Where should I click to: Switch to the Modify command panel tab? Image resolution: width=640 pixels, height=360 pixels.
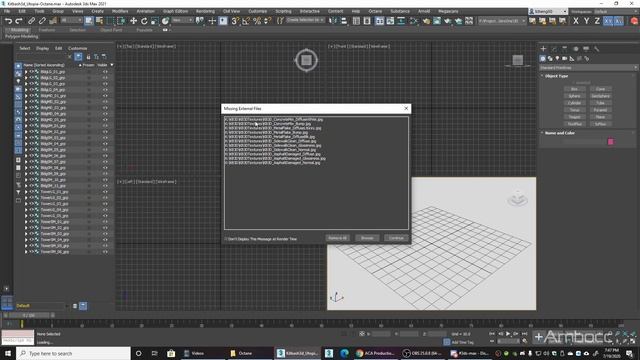click(x=554, y=49)
